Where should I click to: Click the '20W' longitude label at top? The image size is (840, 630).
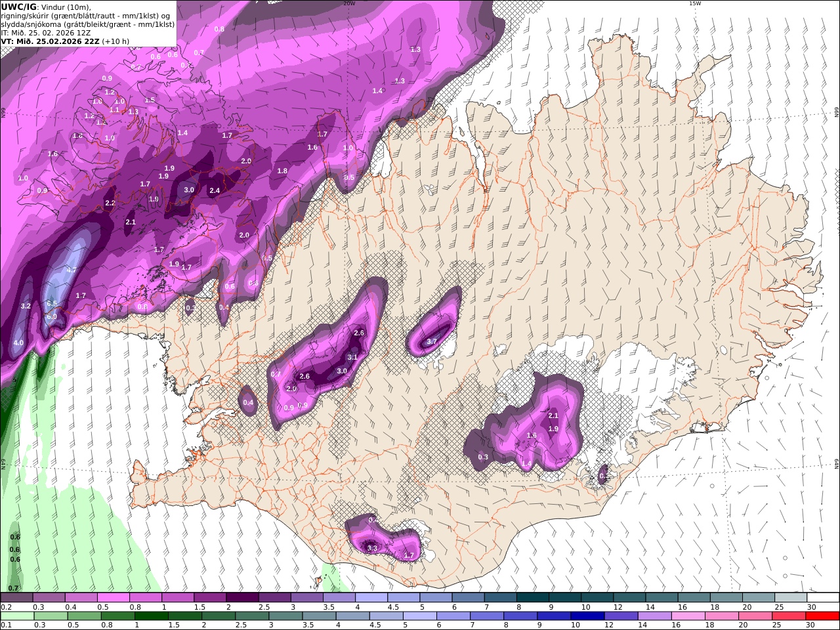[x=349, y=3]
